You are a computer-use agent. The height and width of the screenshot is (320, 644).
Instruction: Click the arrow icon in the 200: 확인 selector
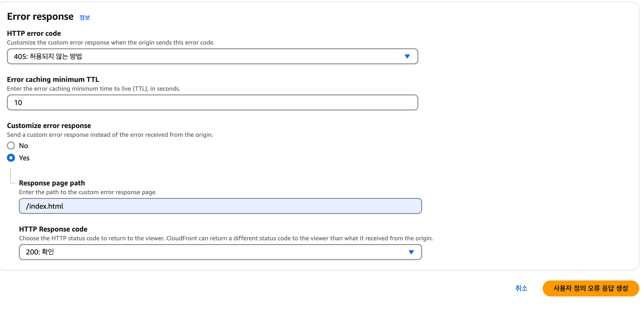(x=411, y=252)
